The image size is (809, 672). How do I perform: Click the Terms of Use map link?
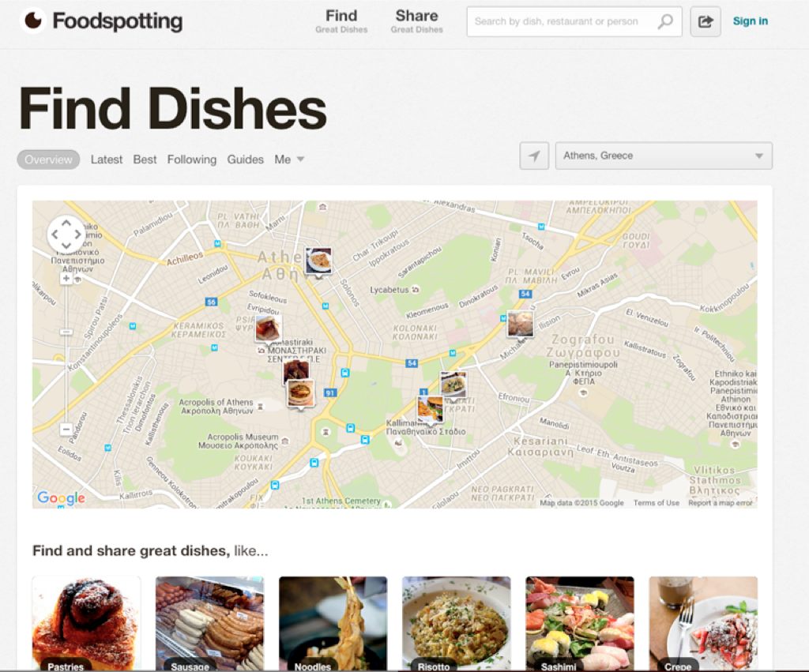[657, 503]
